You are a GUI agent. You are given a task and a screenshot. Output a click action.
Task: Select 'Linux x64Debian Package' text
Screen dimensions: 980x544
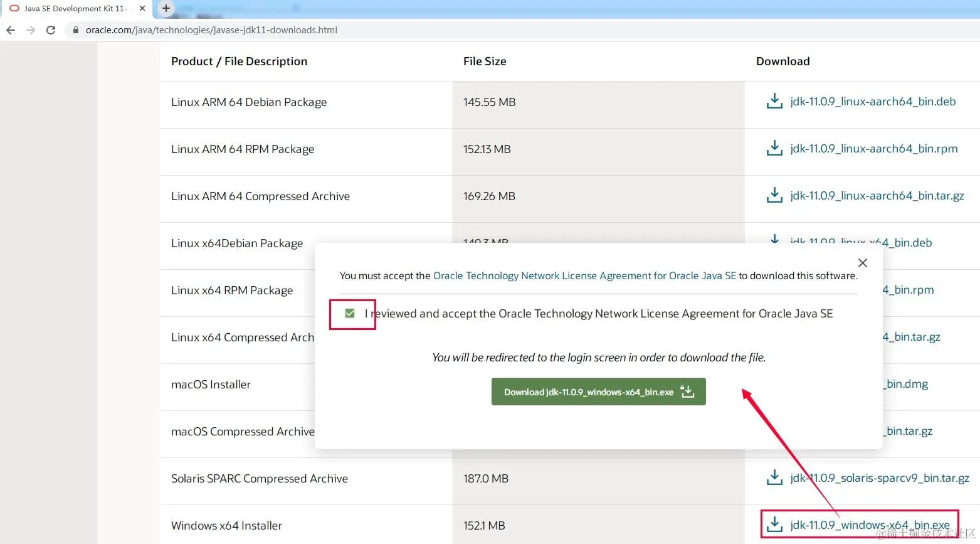click(x=237, y=243)
